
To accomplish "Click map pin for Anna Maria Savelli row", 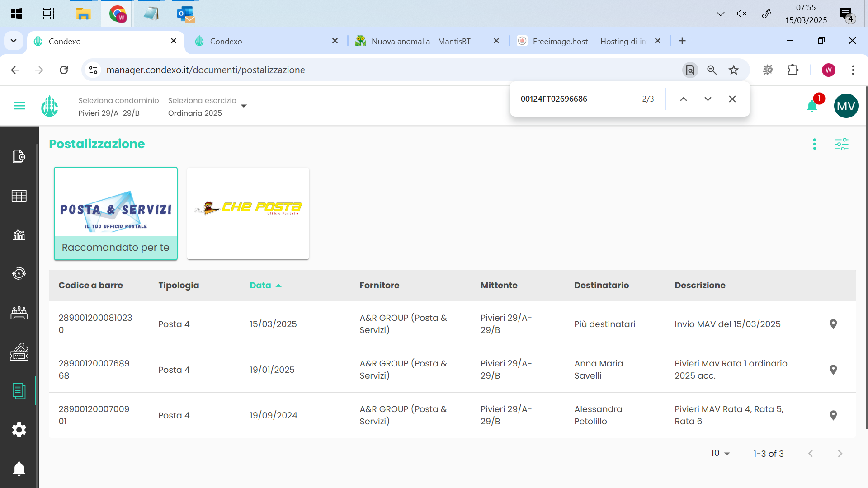I will coord(833,370).
